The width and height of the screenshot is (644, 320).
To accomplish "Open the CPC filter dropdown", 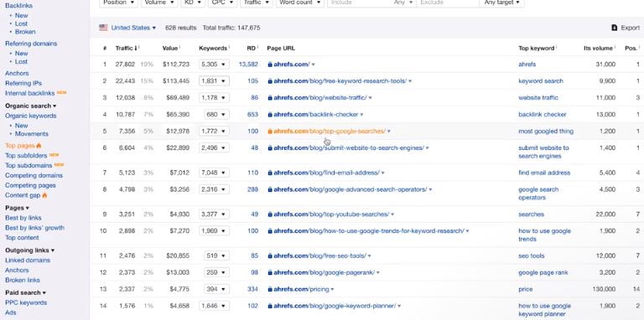I will 222,3.
